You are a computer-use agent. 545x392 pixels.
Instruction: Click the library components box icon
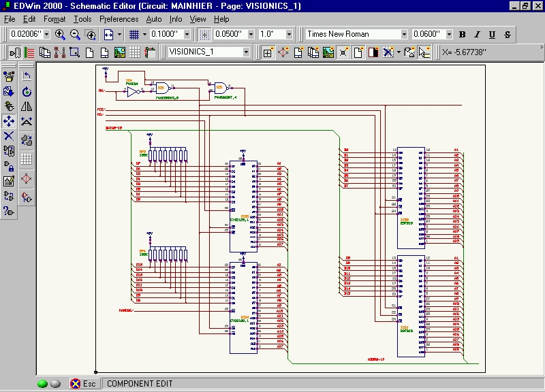point(9,76)
